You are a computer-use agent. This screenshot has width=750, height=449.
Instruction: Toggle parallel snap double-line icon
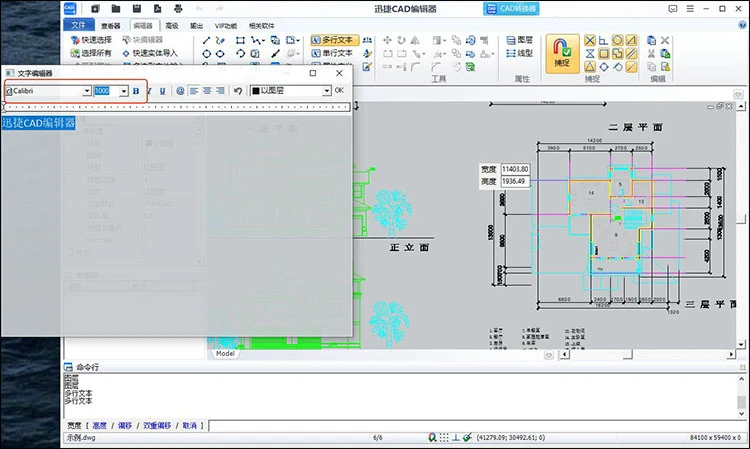pyautogui.click(x=631, y=54)
